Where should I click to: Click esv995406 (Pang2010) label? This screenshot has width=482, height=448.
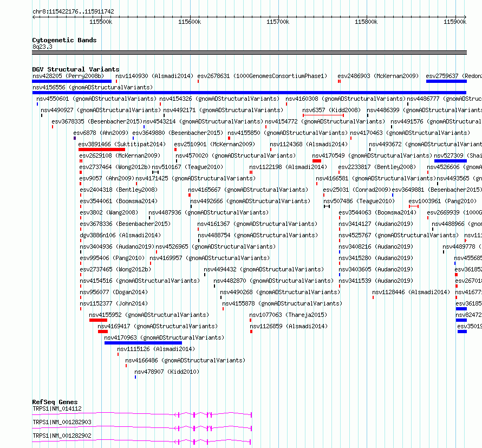[x=112, y=258]
